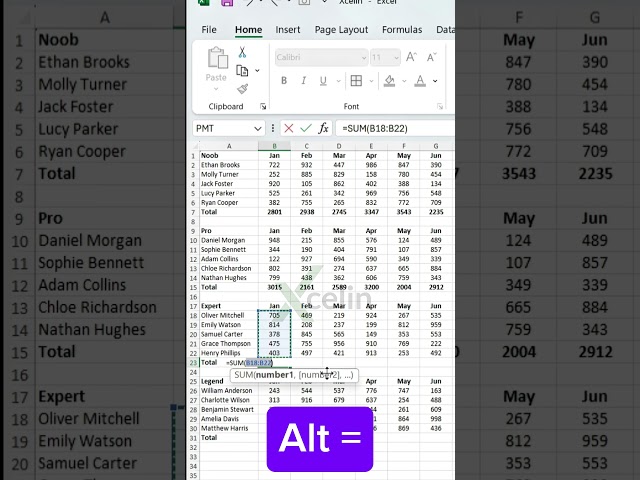Select column B header

[274, 146]
